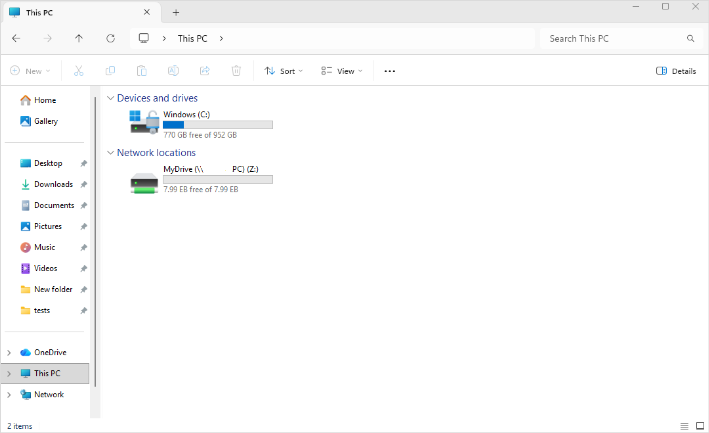Toggle the Details pane
This screenshot has width=709, height=433.
coord(676,71)
